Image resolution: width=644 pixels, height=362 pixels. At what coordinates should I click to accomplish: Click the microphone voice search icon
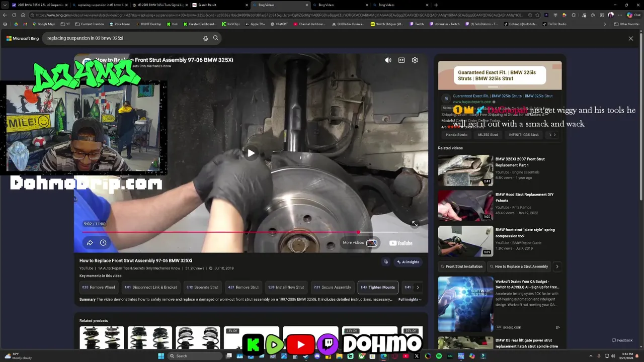pos(205,38)
